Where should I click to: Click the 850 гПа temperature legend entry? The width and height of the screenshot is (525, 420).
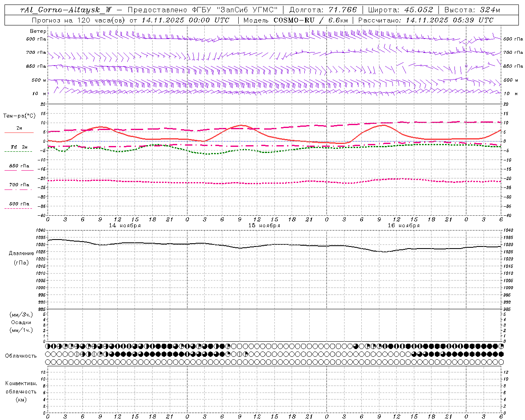click(x=19, y=166)
